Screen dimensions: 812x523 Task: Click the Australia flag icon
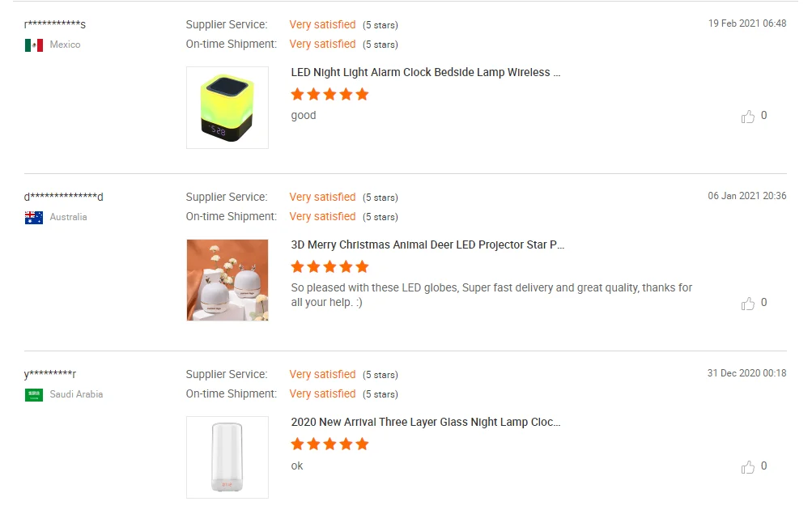coord(34,217)
